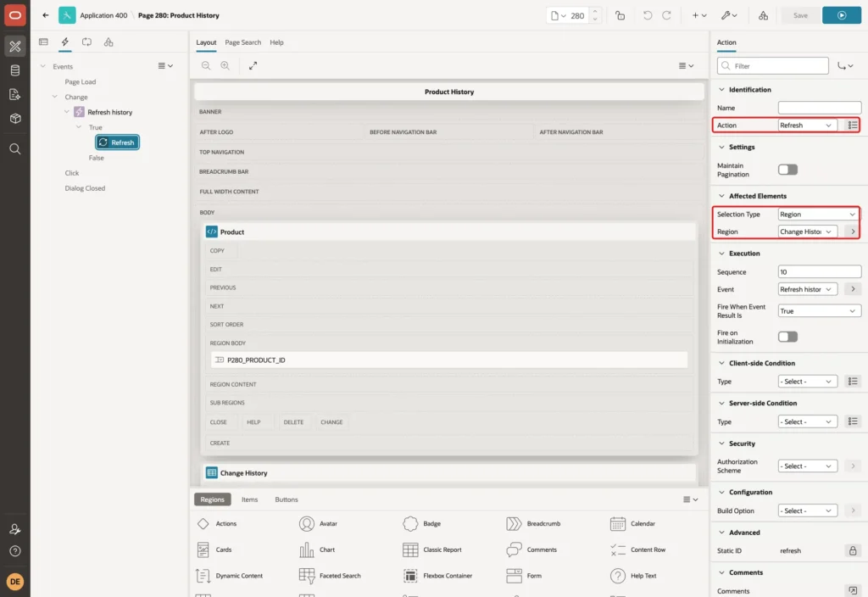The image size is (868, 597).
Task: Switch gallery to Items tab
Action: coord(249,499)
